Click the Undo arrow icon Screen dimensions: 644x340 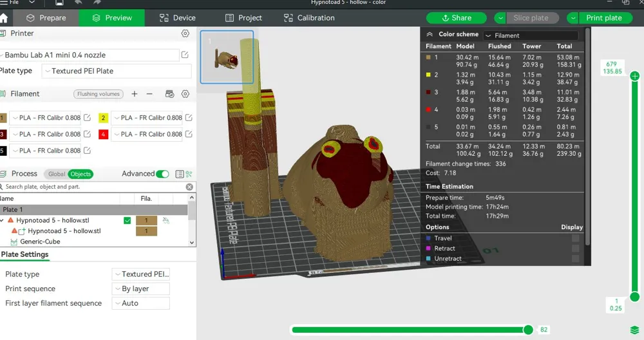(78, 3)
